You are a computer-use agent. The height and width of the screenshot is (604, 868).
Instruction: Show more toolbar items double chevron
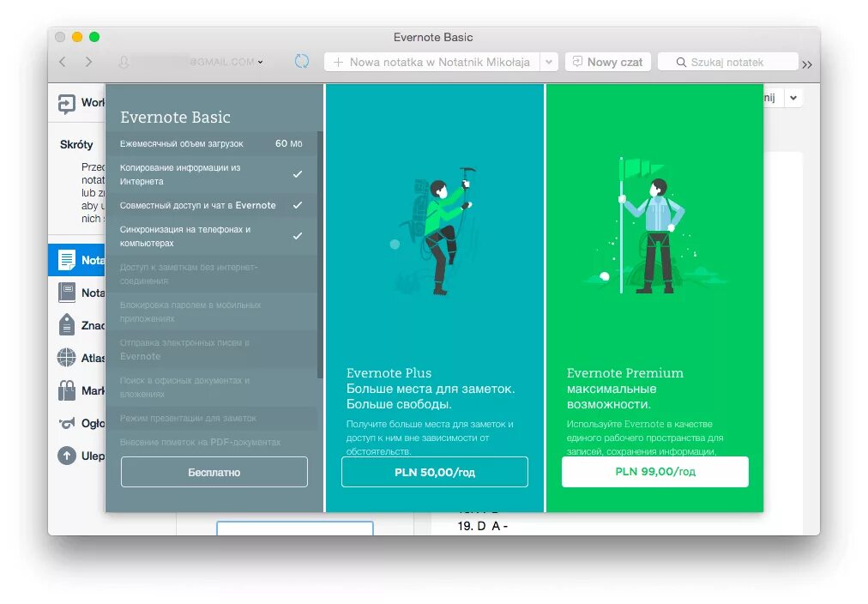click(807, 64)
